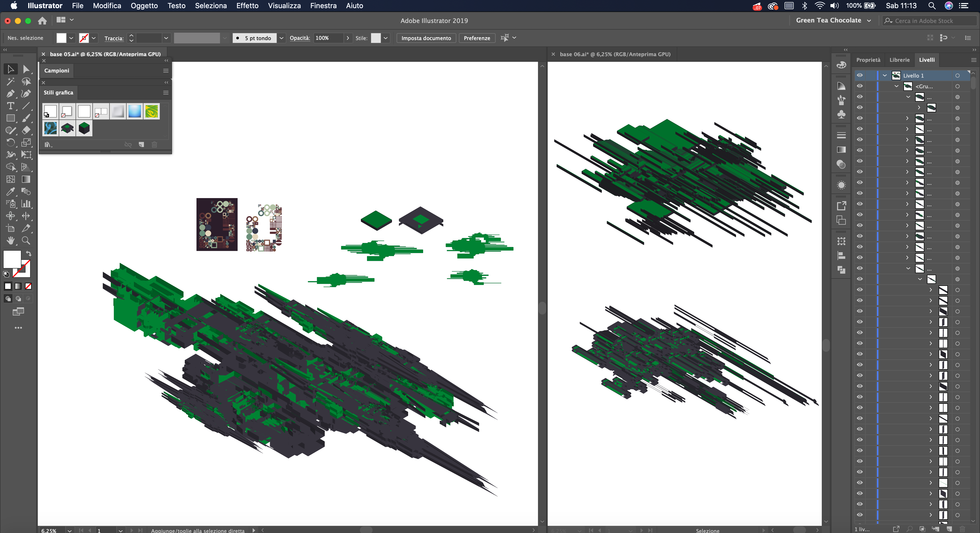This screenshot has width=980, height=533.
Task: Select the Selection tool arrow
Action: [x=10, y=69]
